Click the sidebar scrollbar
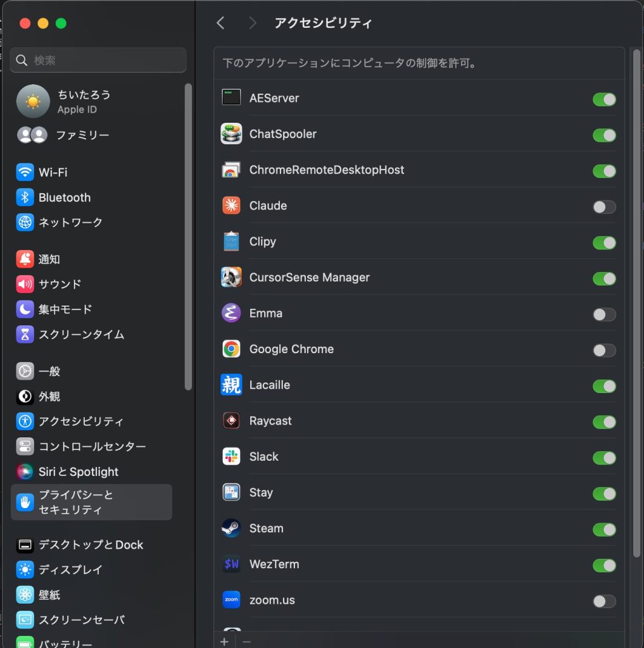644x648 pixels. click(188, 237)
